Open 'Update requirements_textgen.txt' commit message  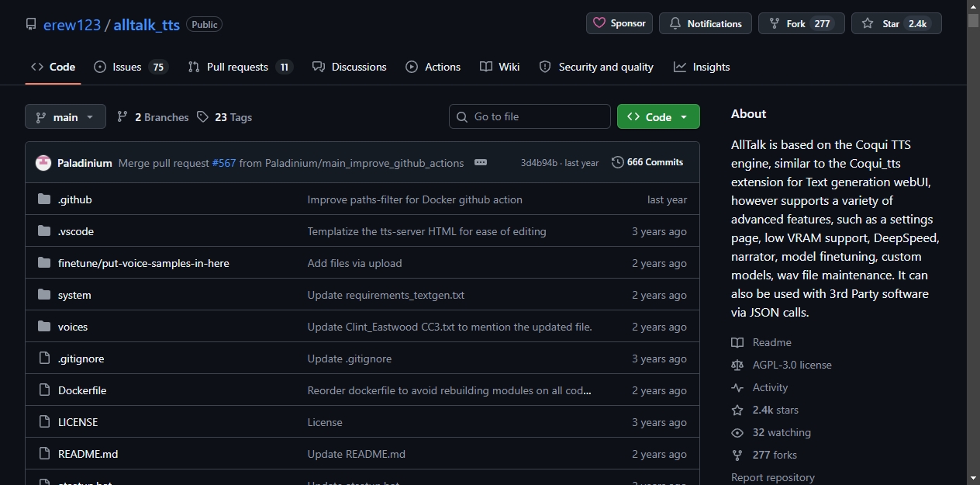pyautogui.click(x=386, y=295)
